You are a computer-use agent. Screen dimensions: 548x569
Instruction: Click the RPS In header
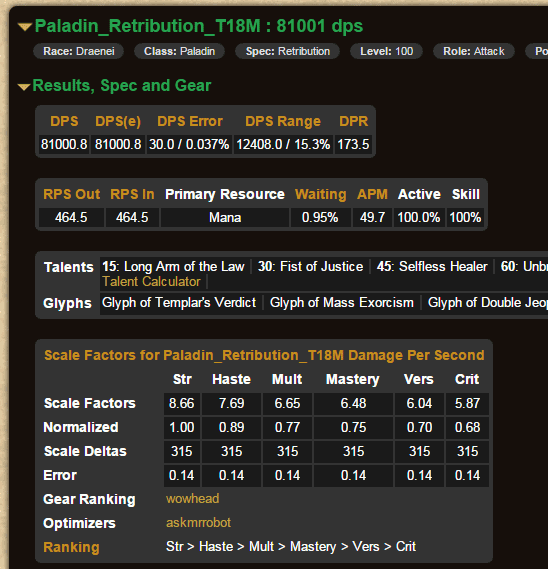click(132, 194)
